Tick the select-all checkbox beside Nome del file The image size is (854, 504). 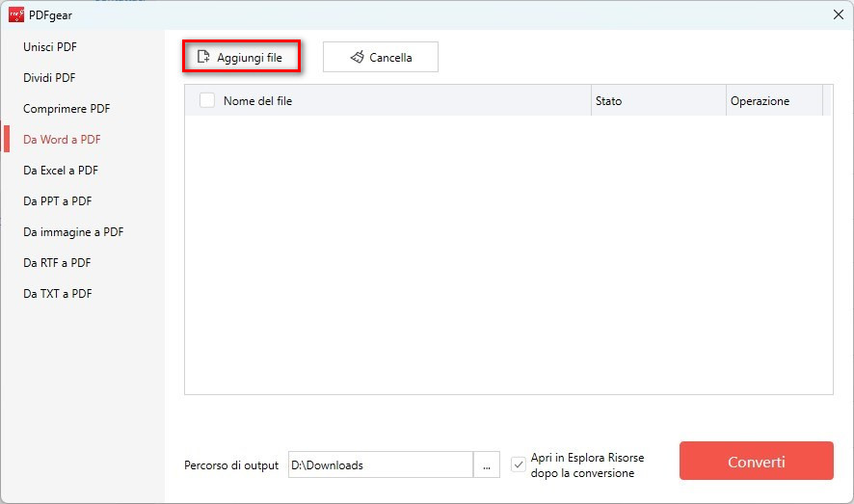(x=207, y=100)
